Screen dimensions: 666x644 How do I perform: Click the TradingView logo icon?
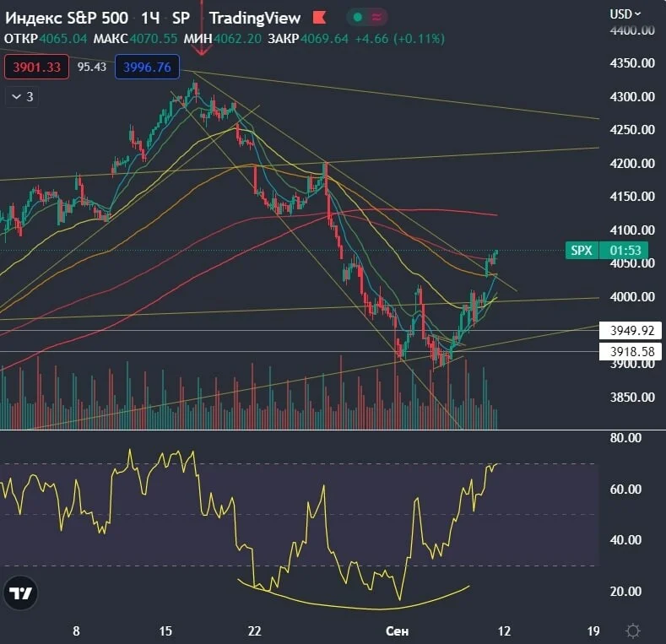pos(20,593)
